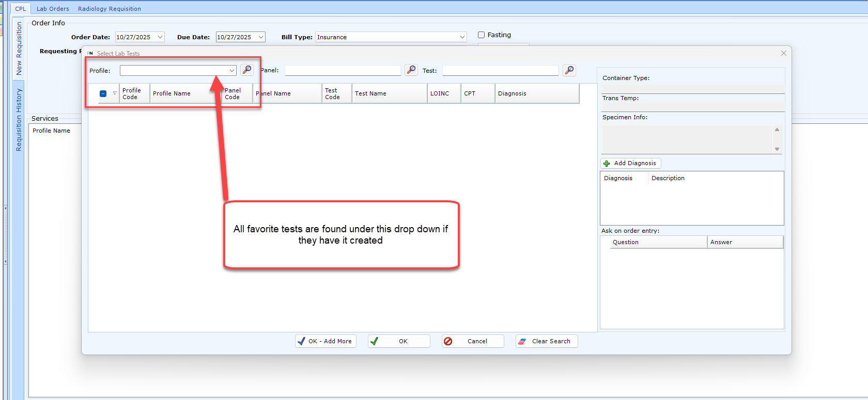Click the Test search magnifier icon
The height and width of the screenshot is (400, 868).
click(569, 70)
